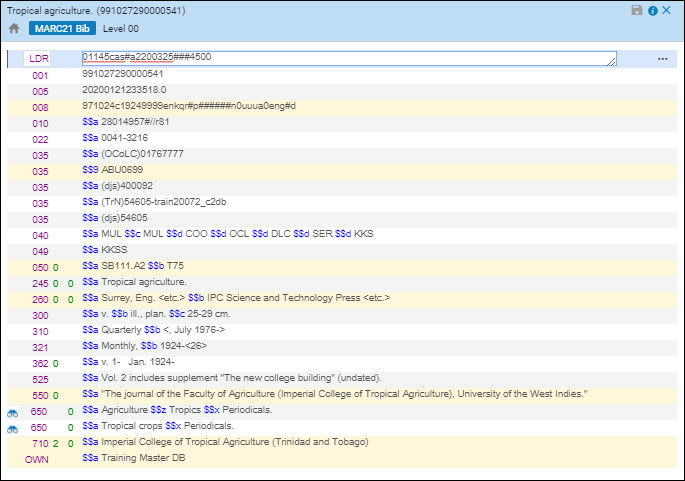Open the LDR row ellipsis actions menu

click(662, 59)
